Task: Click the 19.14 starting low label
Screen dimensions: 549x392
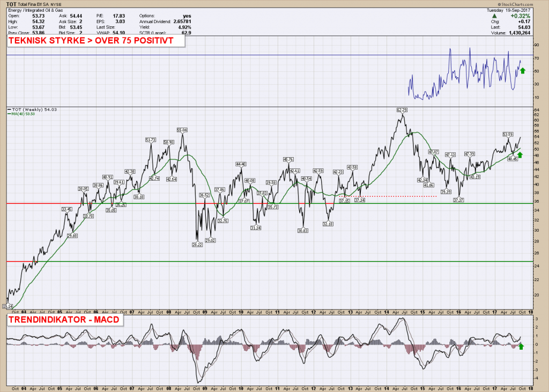Action: click(8, 306)
